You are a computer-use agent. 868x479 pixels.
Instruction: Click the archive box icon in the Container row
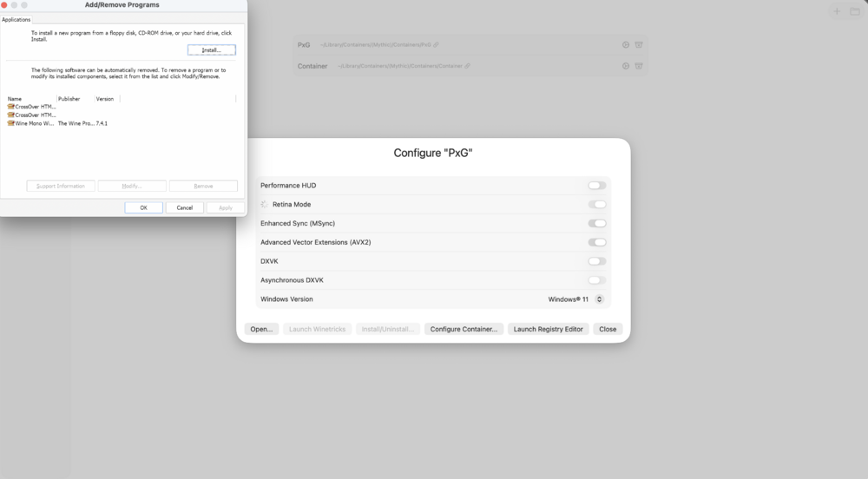(639, 66)
